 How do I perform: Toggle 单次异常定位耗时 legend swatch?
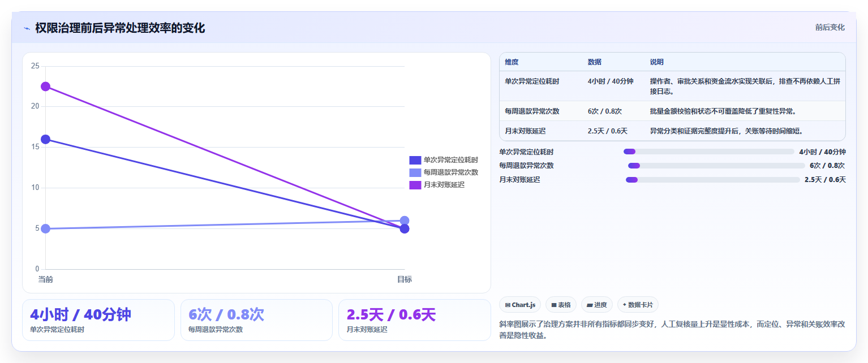415,160
